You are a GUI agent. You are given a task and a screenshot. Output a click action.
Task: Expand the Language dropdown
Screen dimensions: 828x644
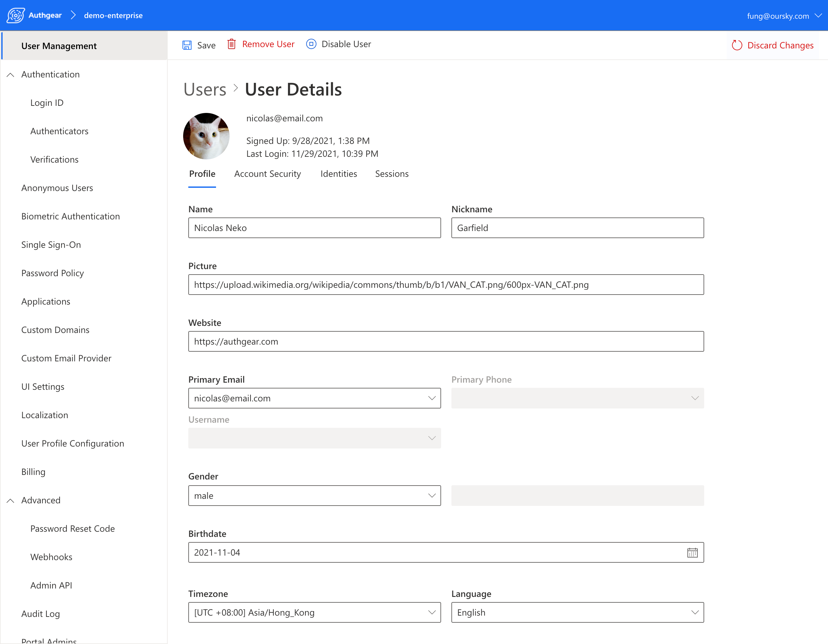695,612
